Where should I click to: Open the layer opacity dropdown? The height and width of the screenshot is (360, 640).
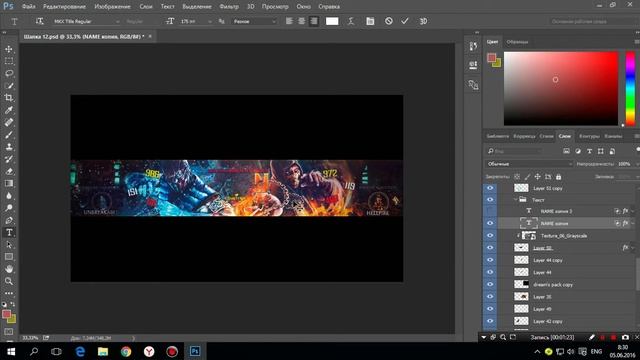(x=637, y=164)
